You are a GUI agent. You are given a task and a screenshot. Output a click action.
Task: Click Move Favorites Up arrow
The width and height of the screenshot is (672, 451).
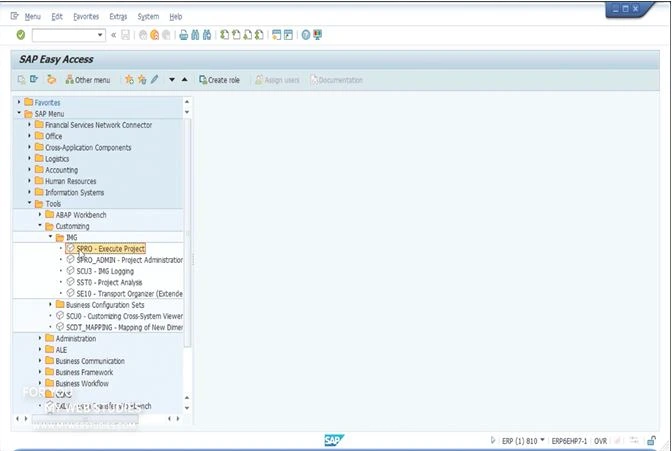(185, 80)
